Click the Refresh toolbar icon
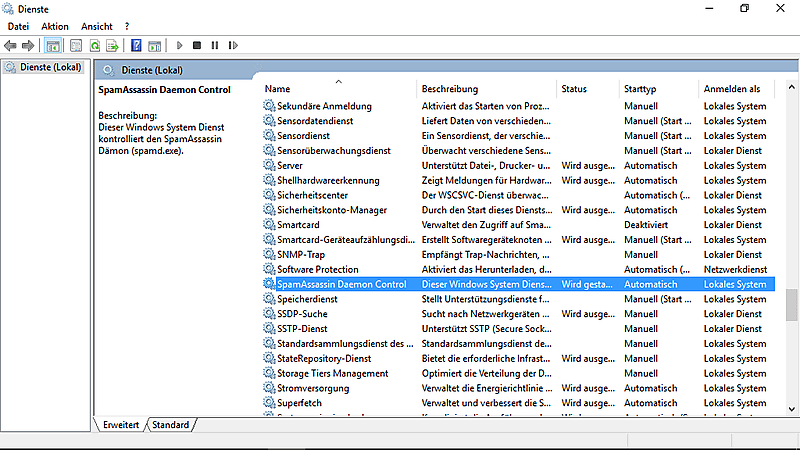This screenshot has height=450, width=800. (x=95, y=46)
